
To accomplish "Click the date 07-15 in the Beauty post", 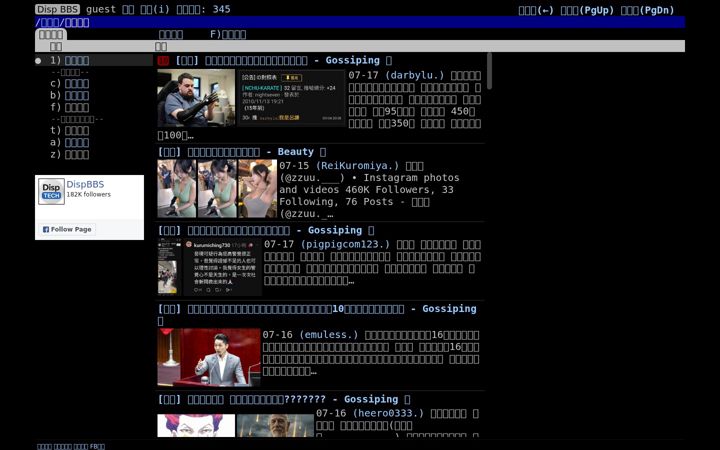I will click(x=294, y=166).
